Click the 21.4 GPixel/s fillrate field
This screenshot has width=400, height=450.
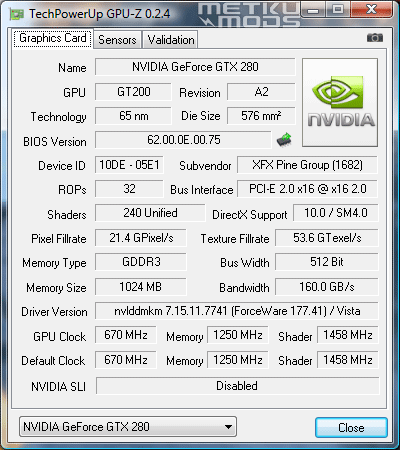tap(141, 238)
